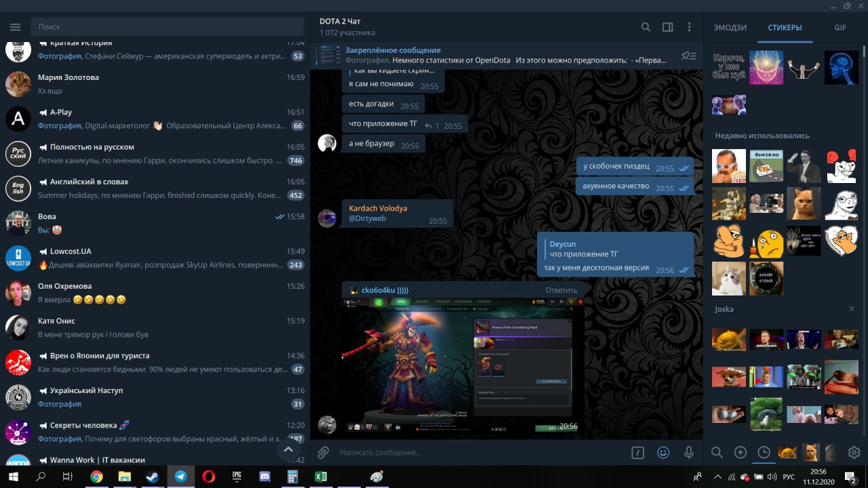Image resolution: width=868 pixels, height=488 pixels.
Task: Open Секреты человека channel
Action: (155, 432)
